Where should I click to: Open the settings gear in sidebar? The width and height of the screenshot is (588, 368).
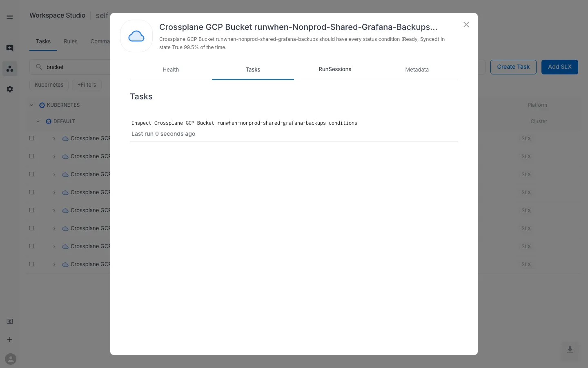[10, 89]
